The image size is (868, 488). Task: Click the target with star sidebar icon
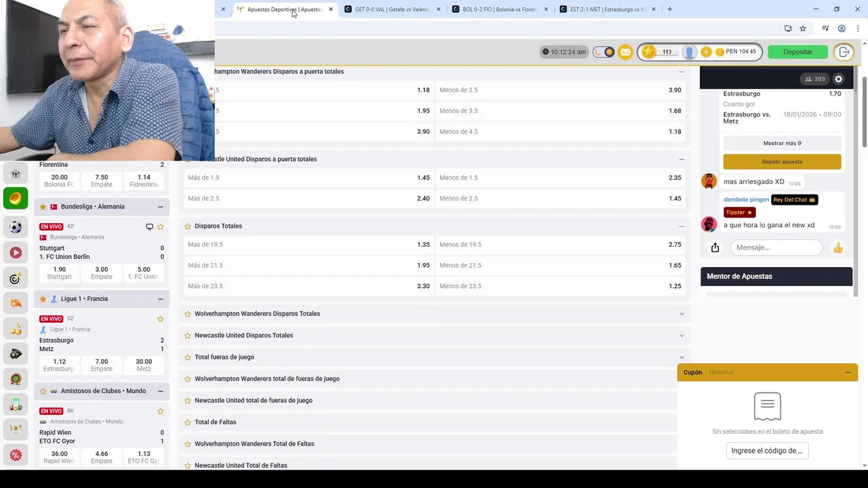click(16, 279)
